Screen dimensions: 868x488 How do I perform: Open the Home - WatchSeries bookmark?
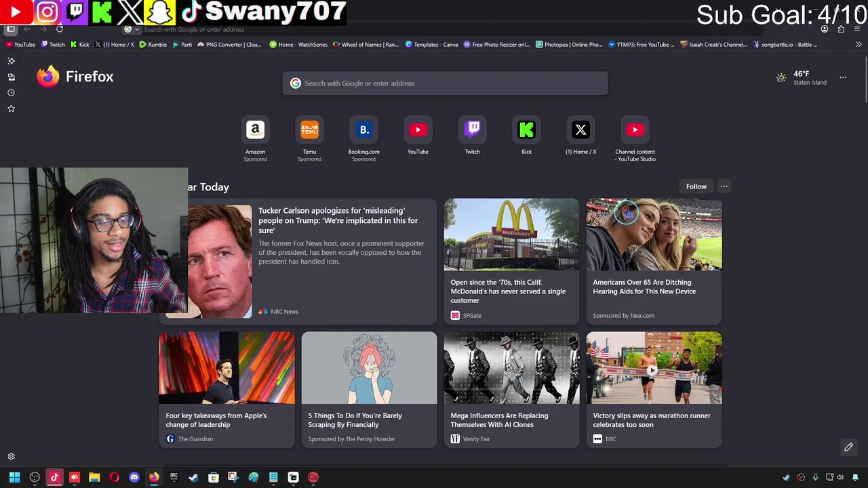pyautogui.click(x=298, y=45)
